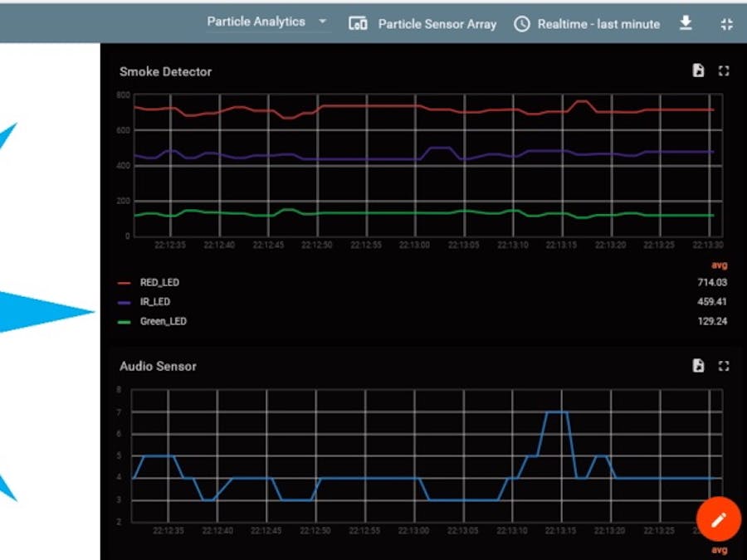The width and height of the screenshot is (747, 560).
Task: Click the clock icon for time window
Action: tap(521, 24)
